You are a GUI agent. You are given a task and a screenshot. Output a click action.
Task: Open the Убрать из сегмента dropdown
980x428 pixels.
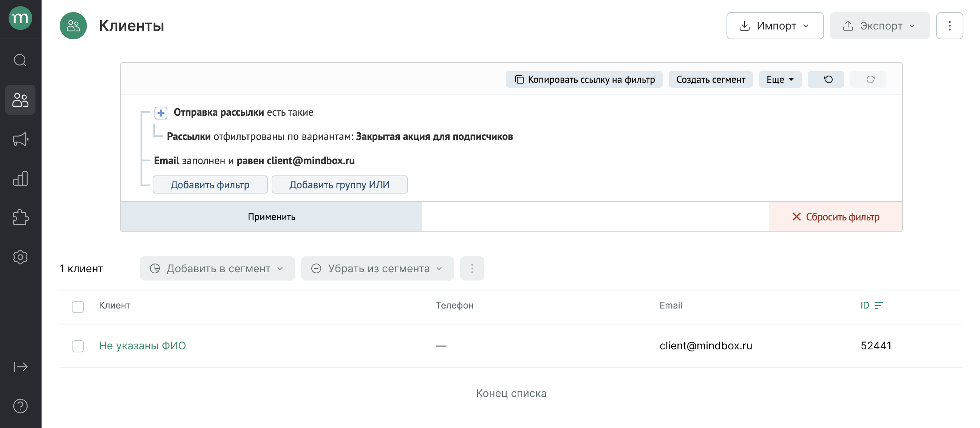tap(377, 268)
